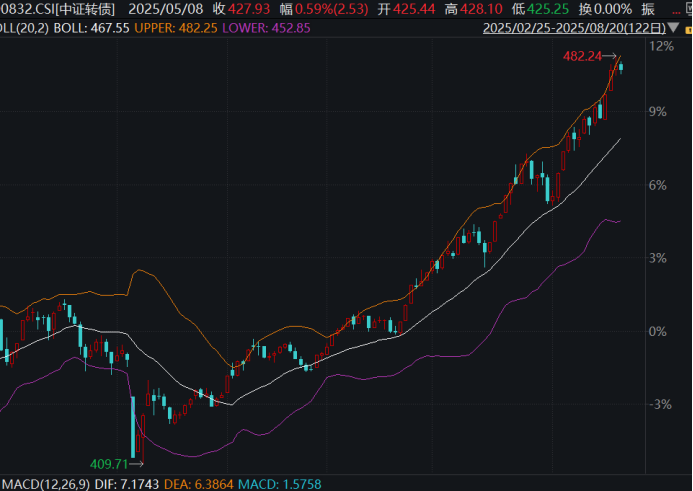Click the last candlestick near 482.24

pyautogui.click(x=621, y=67)
